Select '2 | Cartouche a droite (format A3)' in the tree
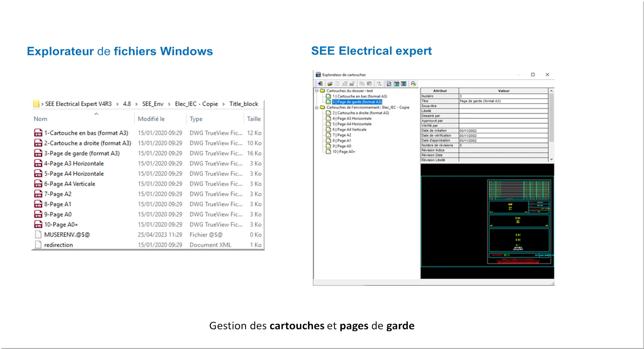 pyautogui.click(x=361, y=113)
